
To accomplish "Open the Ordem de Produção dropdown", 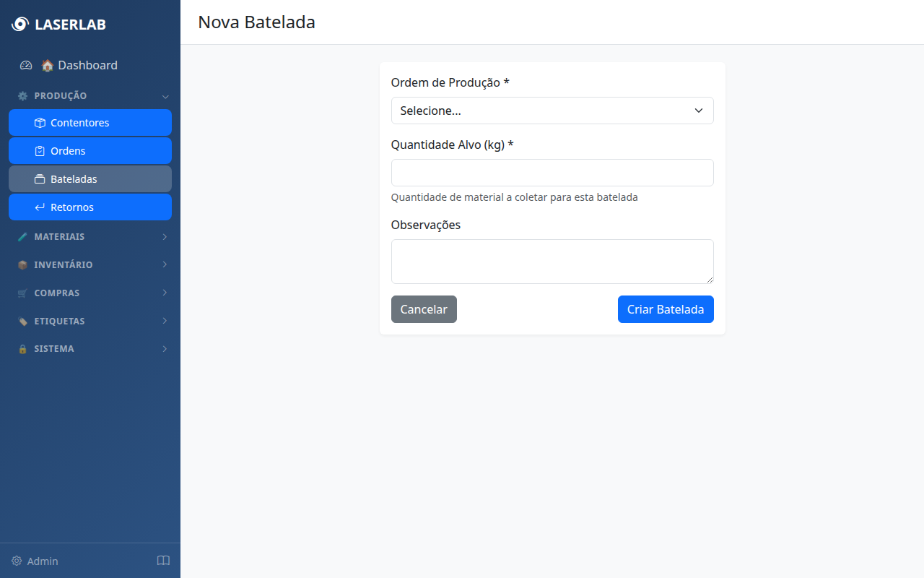I will 552,111.
